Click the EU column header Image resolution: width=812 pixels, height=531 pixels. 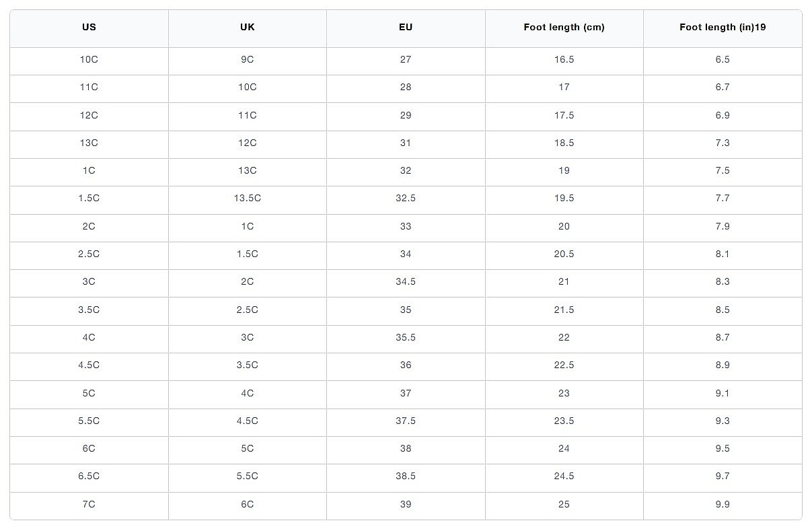point(405,28)
